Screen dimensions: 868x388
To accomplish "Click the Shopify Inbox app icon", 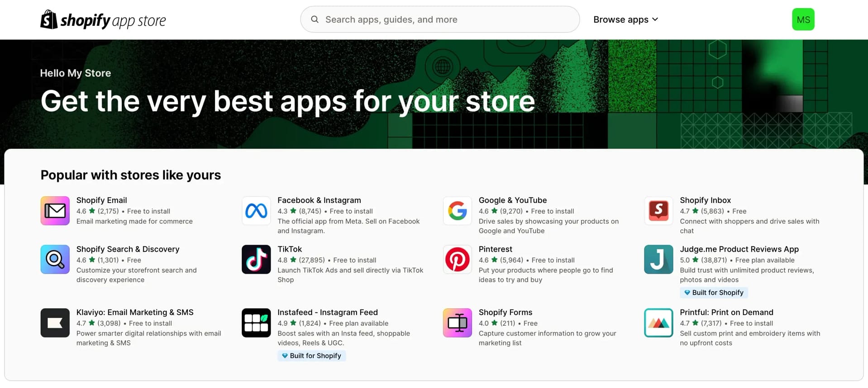I will tap(658, 211).
